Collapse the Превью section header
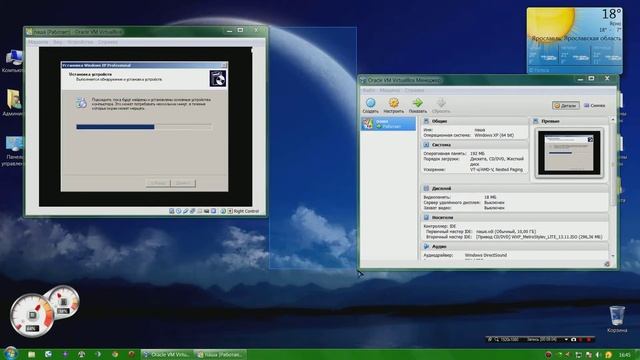Image resolution: width=640 pixels, height=360 pixels. (569, 121)
